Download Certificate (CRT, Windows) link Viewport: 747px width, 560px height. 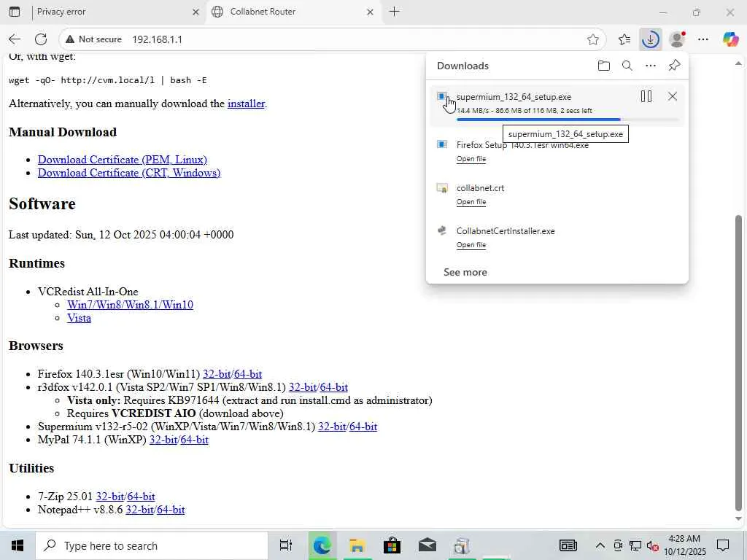[x=129, y=173]
